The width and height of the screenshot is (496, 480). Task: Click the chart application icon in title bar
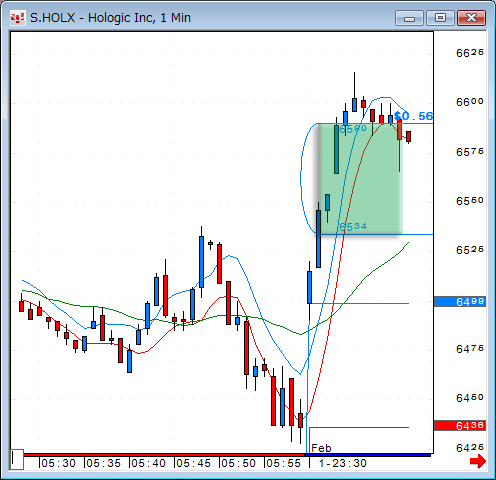(x=17, y=18)
